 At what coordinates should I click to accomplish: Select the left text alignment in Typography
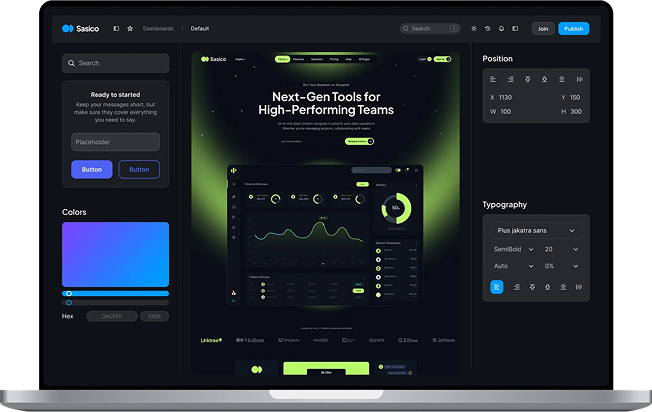[x=497, y=286]
